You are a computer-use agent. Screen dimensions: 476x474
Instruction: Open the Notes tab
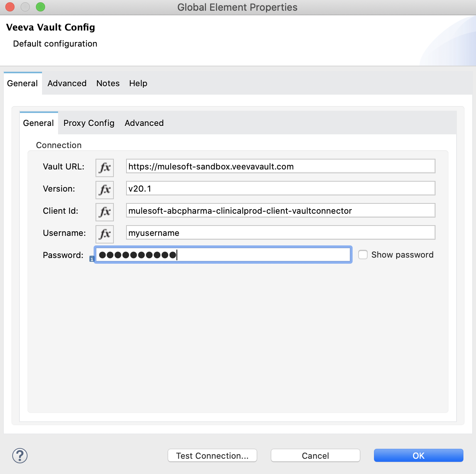[x=108, y=83]
